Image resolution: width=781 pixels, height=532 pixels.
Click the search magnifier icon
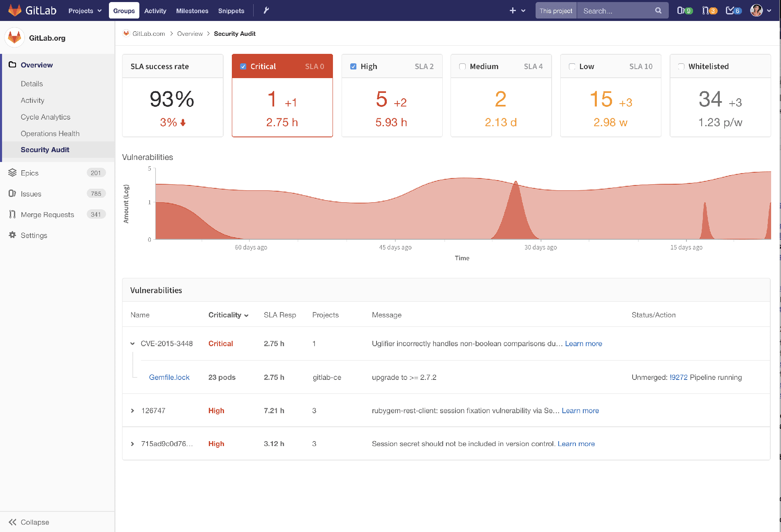point(658,11)
